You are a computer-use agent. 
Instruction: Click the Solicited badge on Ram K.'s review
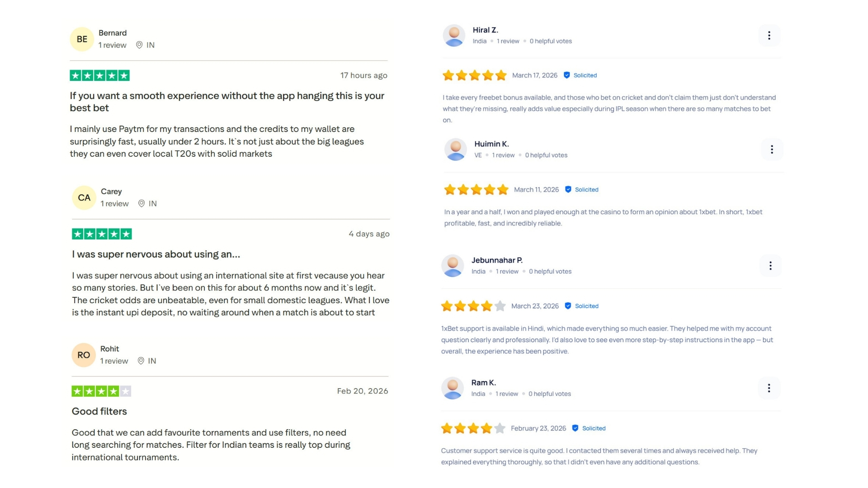[x=588, y=428]
